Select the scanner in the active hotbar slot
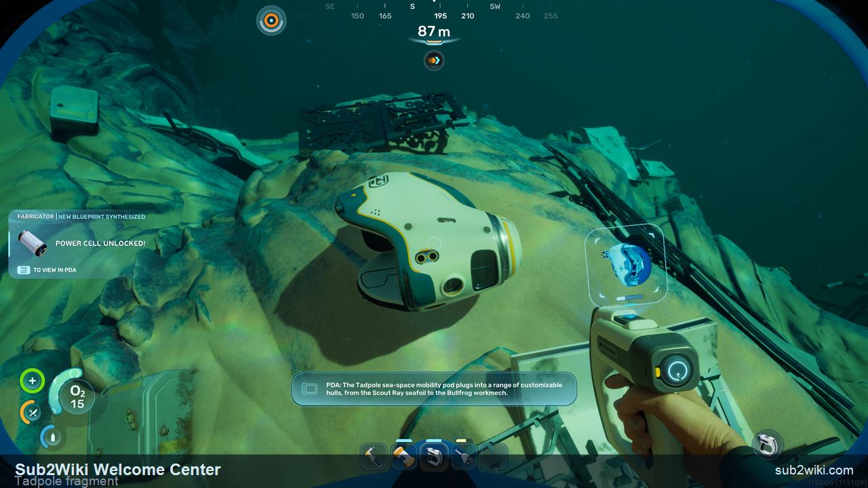Screen dimensions: 868x488 (434, 457)
